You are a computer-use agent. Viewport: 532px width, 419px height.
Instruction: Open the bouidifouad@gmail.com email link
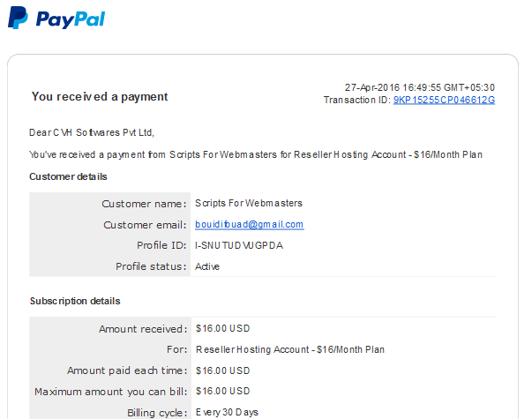coord(250,225)
